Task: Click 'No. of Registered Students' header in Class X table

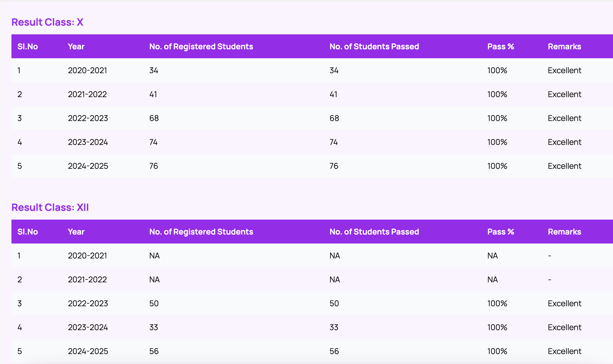Action: [201, 47]
